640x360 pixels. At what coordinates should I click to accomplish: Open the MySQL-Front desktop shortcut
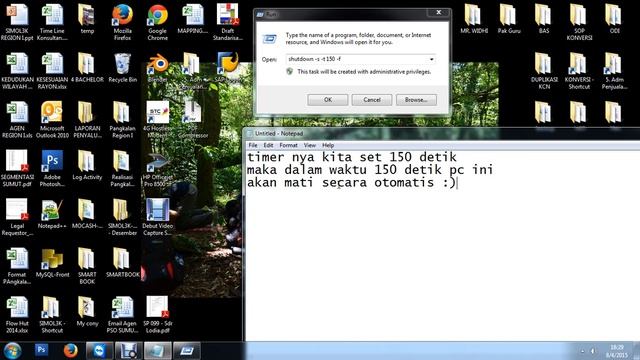52,263
